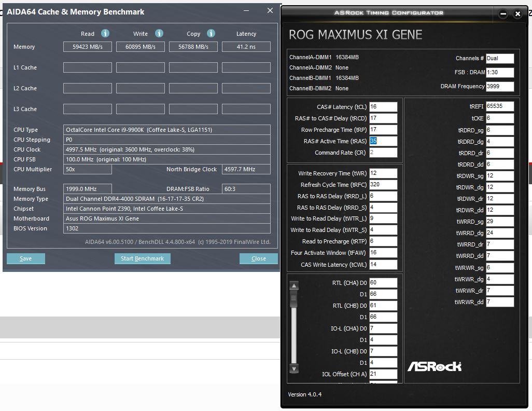Image resolution: width=532 pixels, height=411 pixels.
Task: Click the Memory Read result 59423 MB/s
Action: pyautogui.click(x=88, y=47)
